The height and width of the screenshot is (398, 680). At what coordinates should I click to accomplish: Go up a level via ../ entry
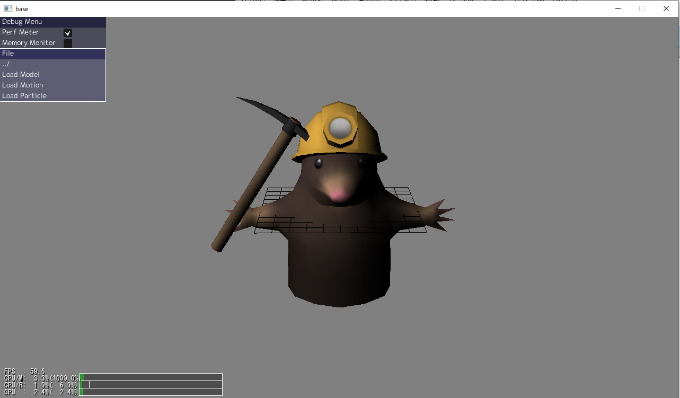click(x=53, y=64)
